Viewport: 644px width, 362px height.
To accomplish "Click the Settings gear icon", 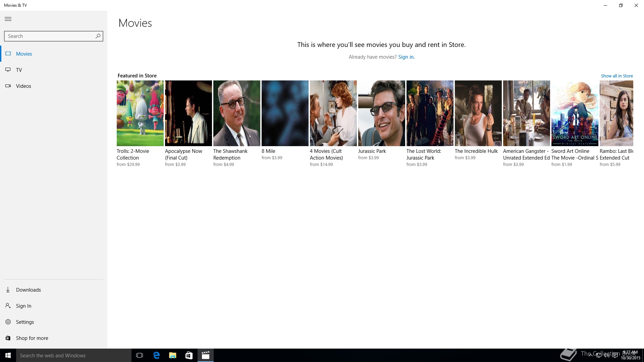I will click(8, 322).
